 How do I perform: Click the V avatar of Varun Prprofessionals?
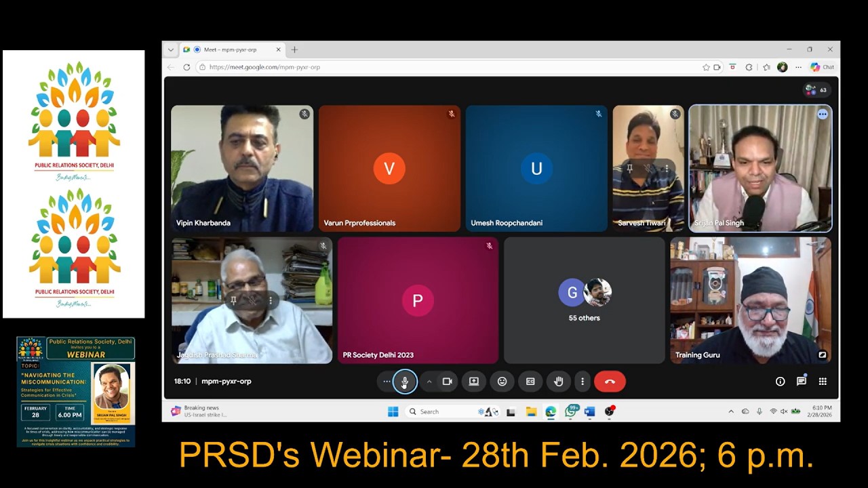389,169
